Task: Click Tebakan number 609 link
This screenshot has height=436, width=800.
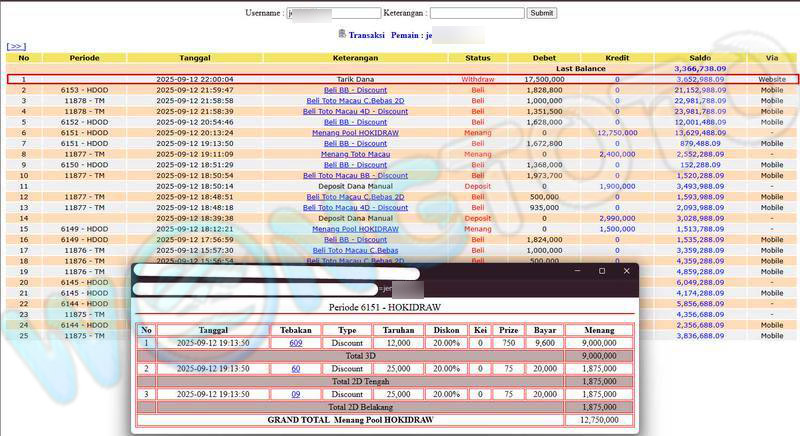Action: click(x=296, y=343)
